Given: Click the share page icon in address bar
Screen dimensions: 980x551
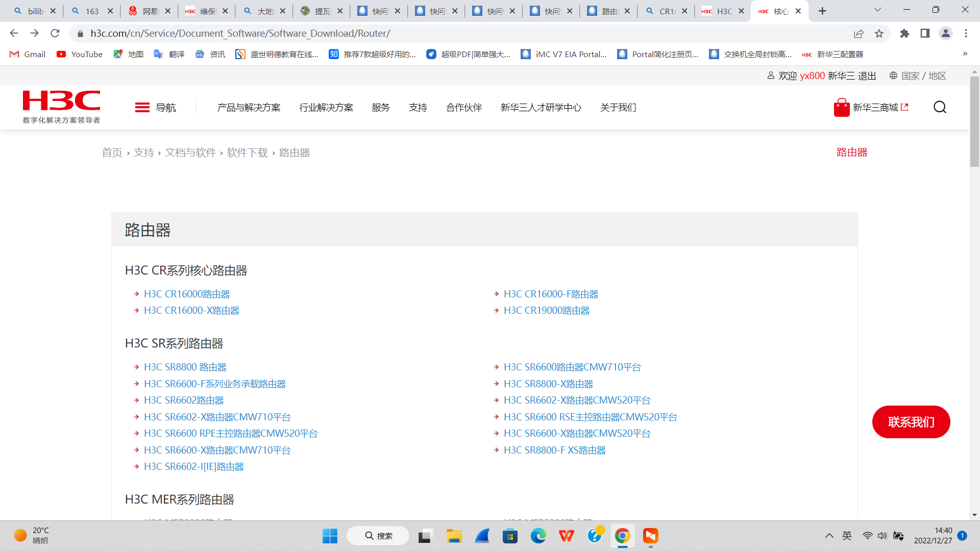Looking at the screenshot, I should (859, 34).
